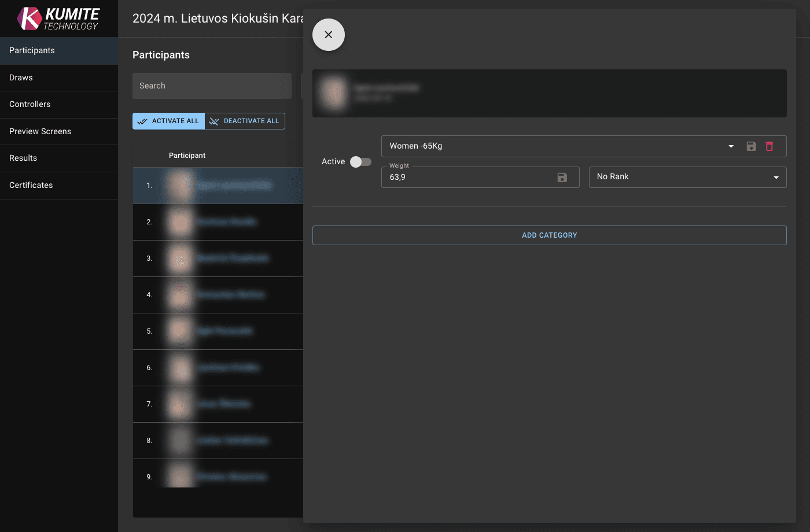This screenshot has width=810, height=532.
Task: Focus the participants Search field
Action: click(x=212, y=86)
